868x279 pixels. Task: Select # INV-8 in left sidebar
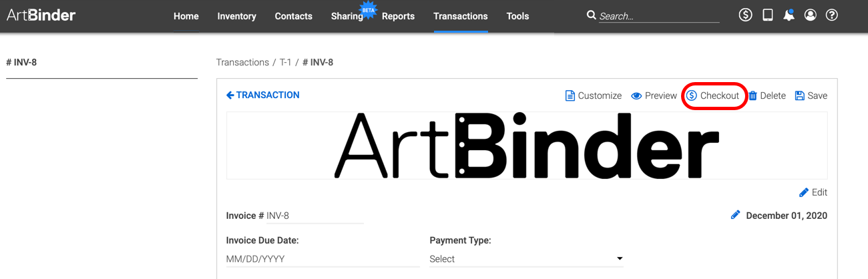point(21,62)
